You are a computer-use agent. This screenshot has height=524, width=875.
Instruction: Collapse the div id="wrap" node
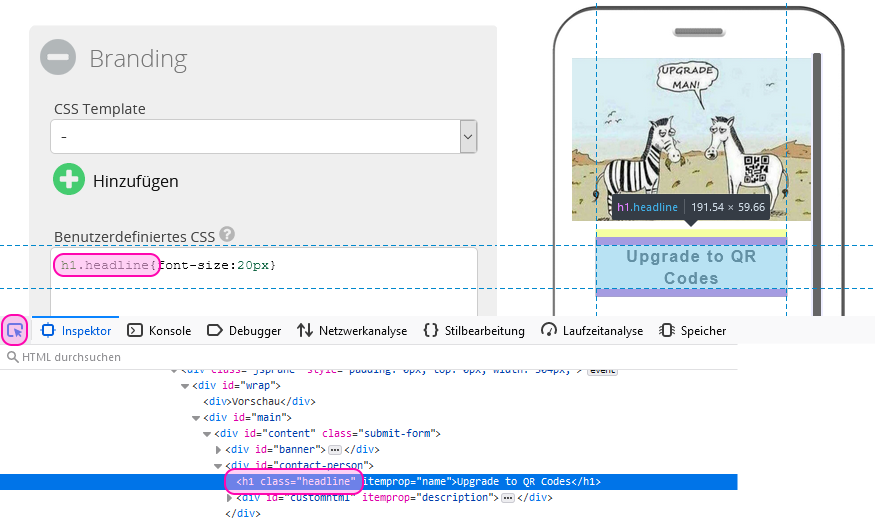185,386
